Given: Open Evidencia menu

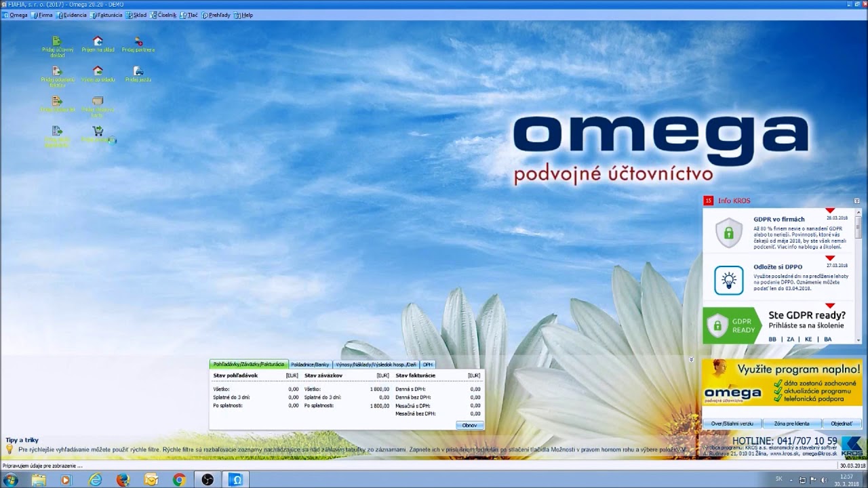Looking at the screenshot, I should [72, 15].
